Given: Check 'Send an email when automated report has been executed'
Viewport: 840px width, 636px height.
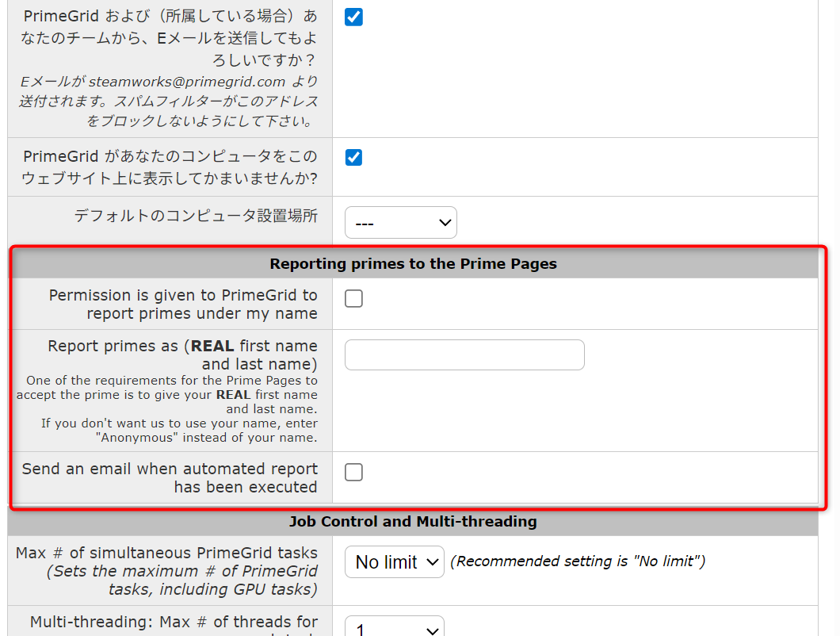Looking at the screenshot, I should [x=353, y=472].
